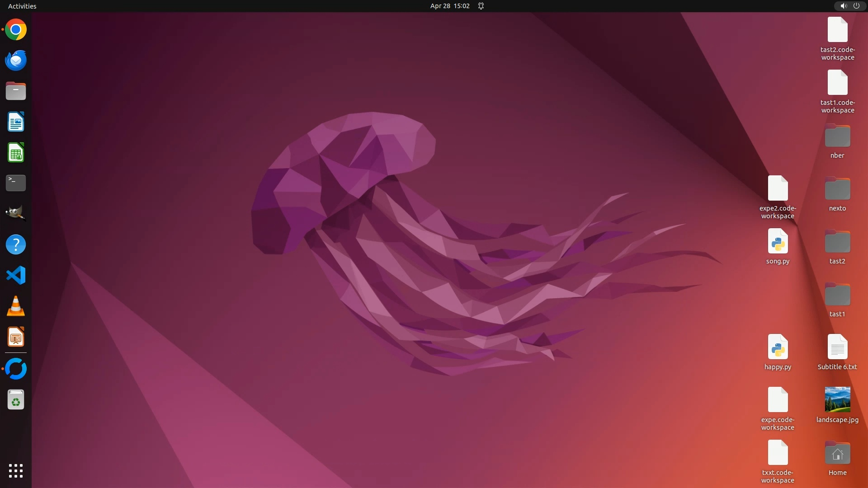Launch LibreOffice Writer from dock
This screenshot has height=488, width=868.
pyautogui.click(x=16, y=122)
